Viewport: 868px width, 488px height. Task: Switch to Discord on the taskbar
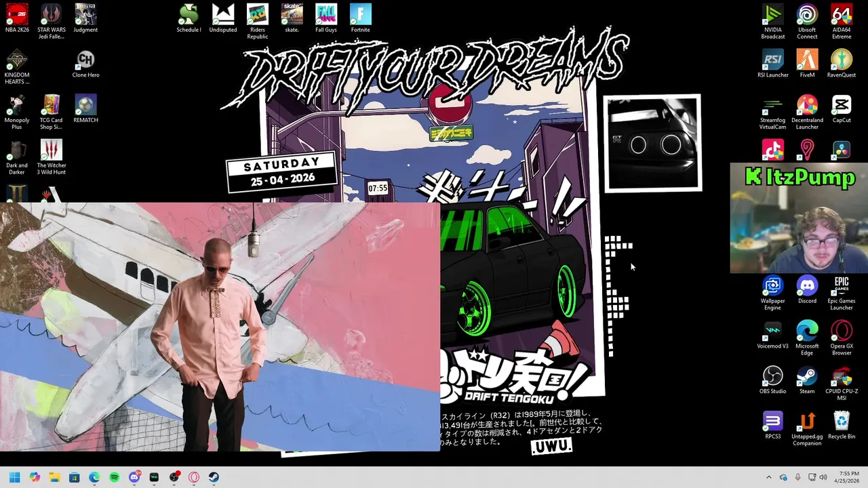coord(134,477)
